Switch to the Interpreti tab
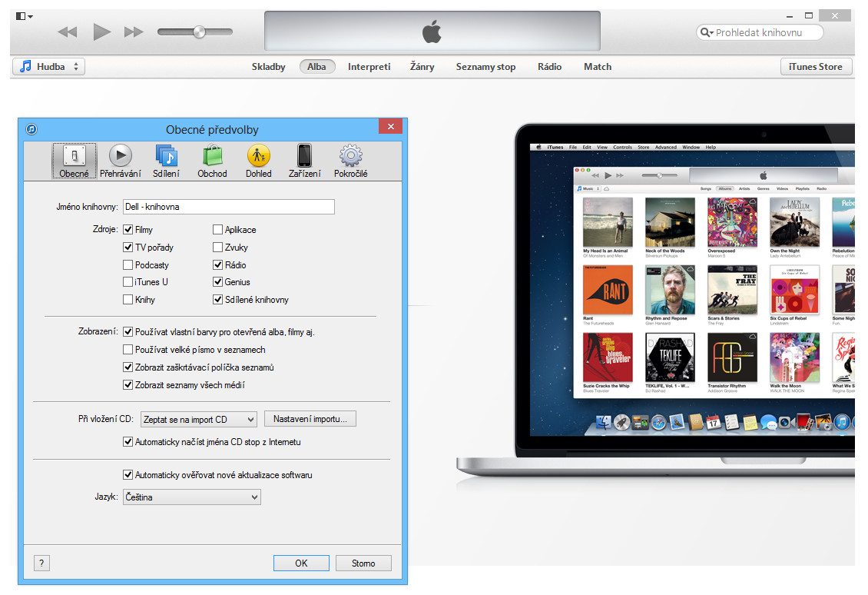The image size is (868, 595). tap(369, 66)
